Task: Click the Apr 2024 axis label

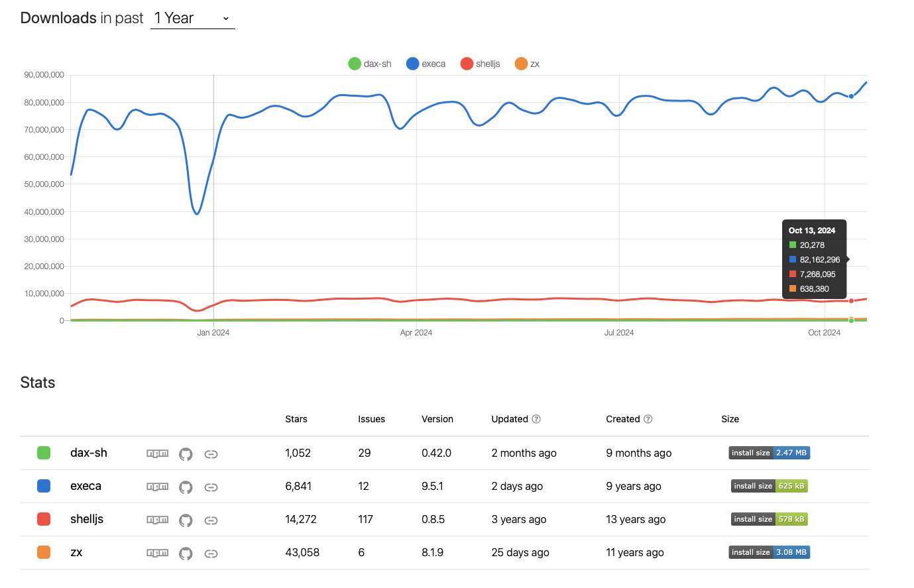Action: (x=416, y=333)
